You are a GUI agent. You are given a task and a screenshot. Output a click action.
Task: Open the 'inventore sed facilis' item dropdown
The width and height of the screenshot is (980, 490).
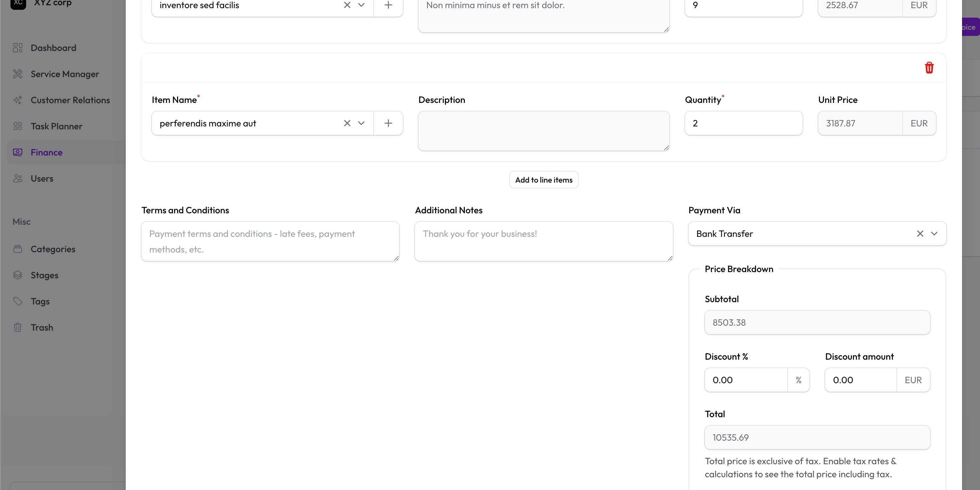click(361, 5)
